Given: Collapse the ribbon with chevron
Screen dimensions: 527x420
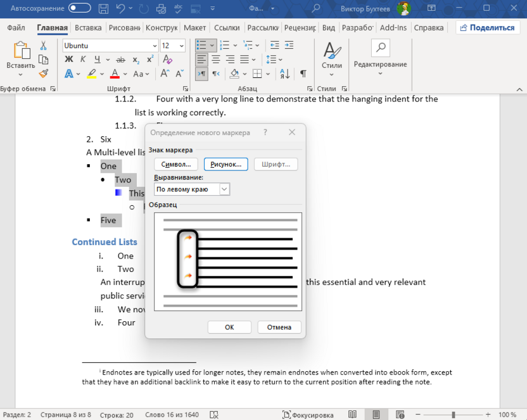Looking at the screenshot, I should 519,89.
